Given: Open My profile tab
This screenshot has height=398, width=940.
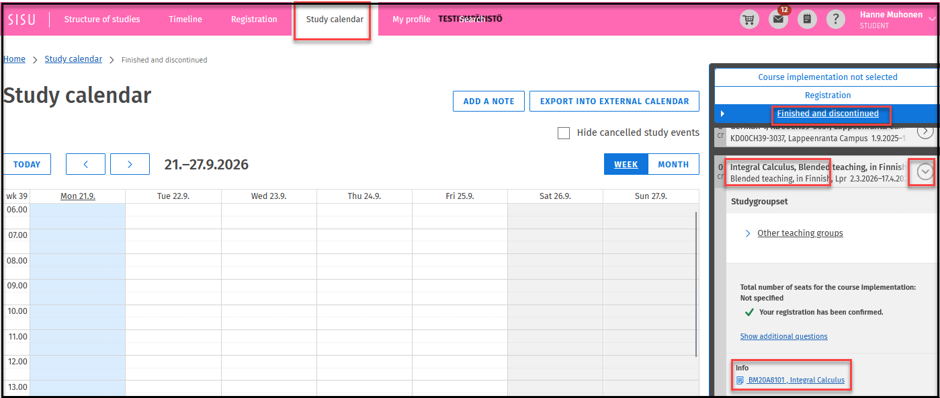Looking at the screenshot, I should point(411,19).
